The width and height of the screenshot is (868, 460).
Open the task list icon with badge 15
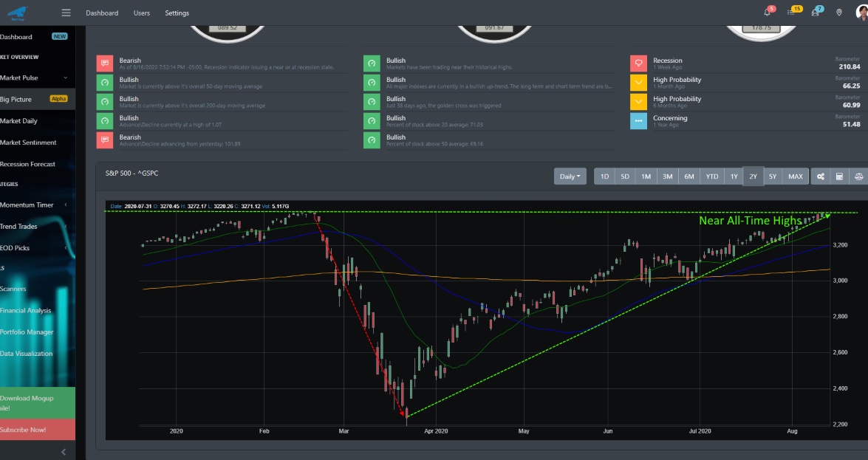(792, 12)
